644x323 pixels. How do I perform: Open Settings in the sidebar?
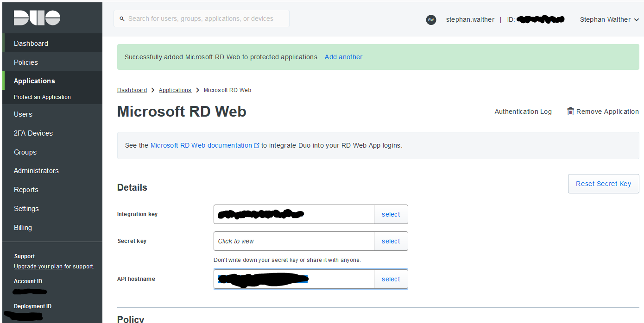tap(52, 209)
